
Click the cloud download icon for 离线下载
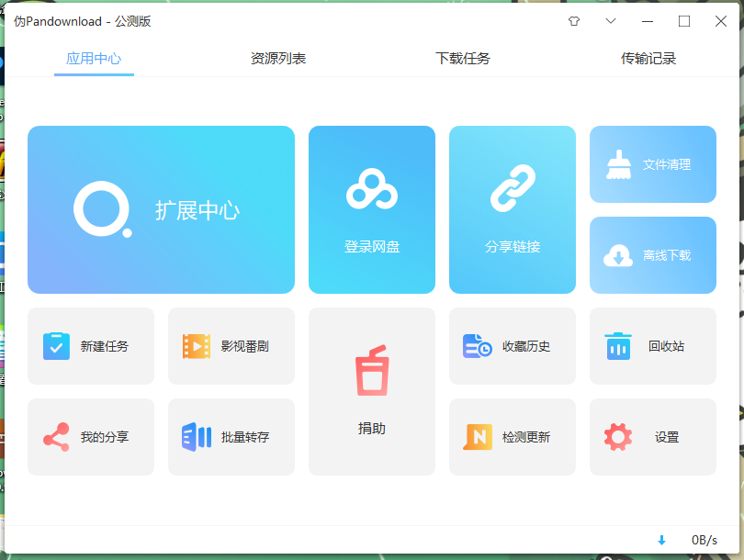click(x=618, y=255)
